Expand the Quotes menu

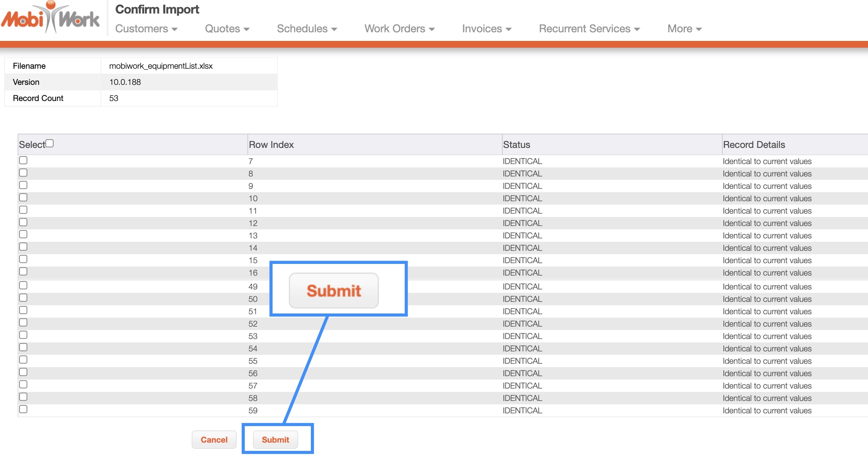click(227, 29)
